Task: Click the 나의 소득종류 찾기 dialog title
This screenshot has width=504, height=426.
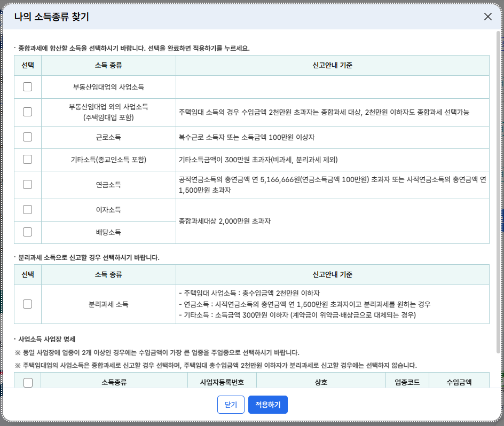Action: tap(51, 17)
